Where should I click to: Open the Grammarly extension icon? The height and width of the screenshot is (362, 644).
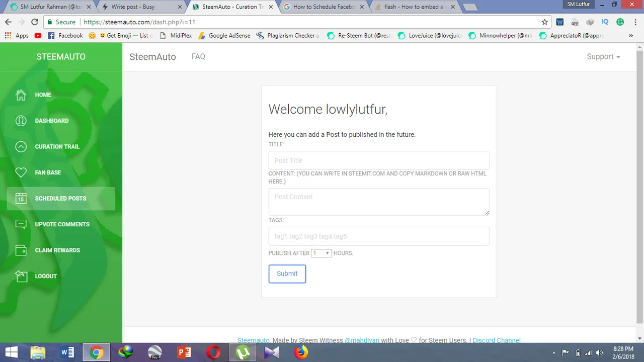click(x=620, y=22)
